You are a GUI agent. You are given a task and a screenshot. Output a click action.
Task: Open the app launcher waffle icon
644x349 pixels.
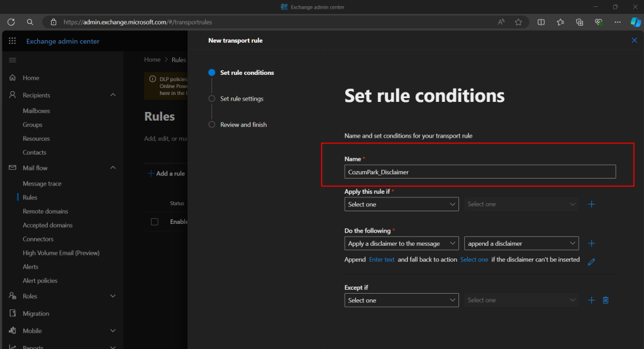[13, 42]
